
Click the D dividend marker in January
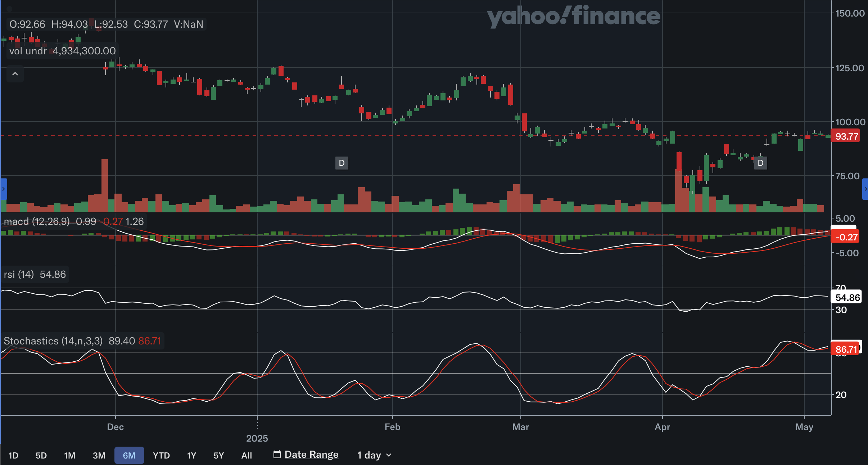[341, 163]
